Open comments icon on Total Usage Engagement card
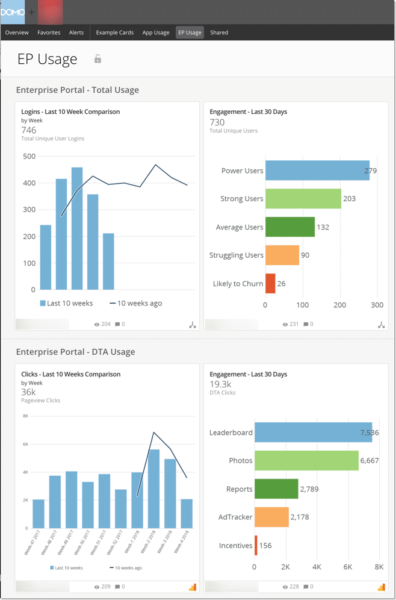 coord(306,324)
